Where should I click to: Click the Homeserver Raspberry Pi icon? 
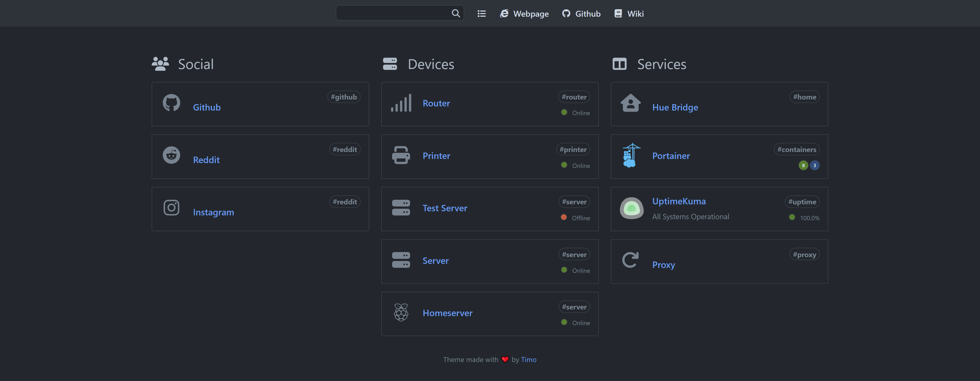[x=400, y=312]
